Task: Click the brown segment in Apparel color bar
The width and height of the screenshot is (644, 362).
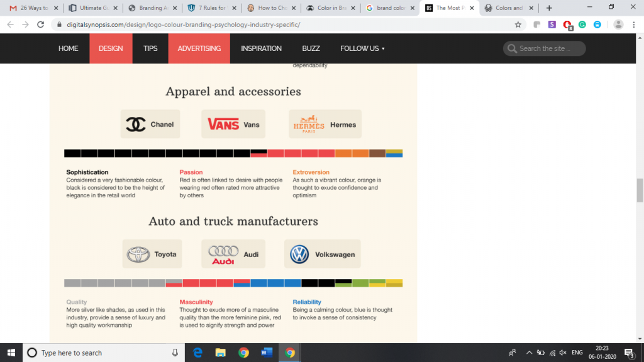Action: coord(377,153)
